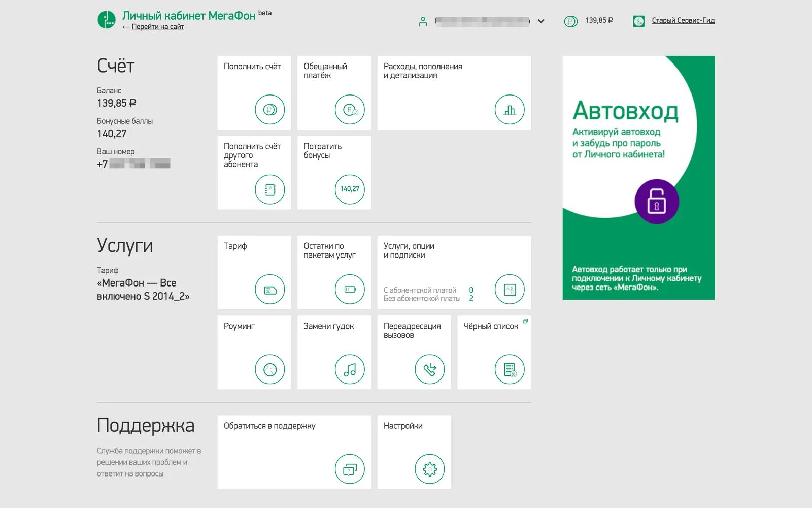Select Пополнить счёт другого абонента label
This screenshot has width=812, height=508.
[x=252, y=155]
